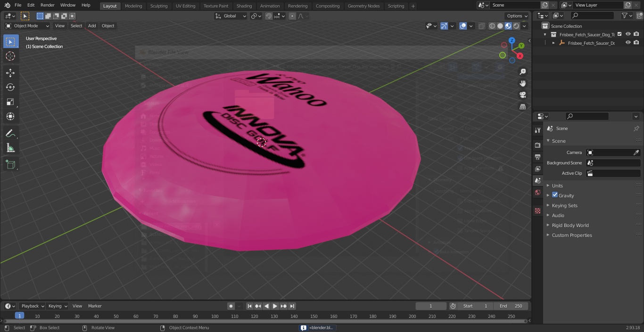The height and width of the screenshot is (332, 644).
Task: Click the camera eyedropper icon
Action: click(636, 153)
